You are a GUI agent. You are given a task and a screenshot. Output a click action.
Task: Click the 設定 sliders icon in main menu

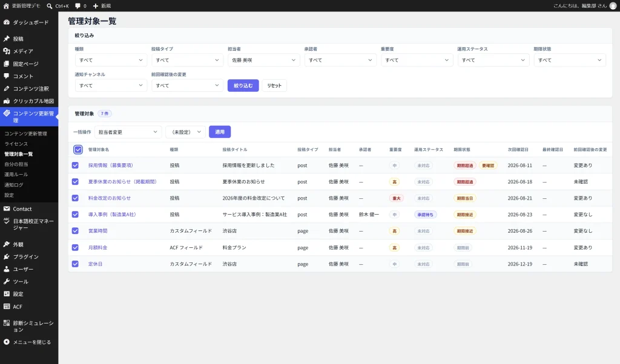(7, 294)
